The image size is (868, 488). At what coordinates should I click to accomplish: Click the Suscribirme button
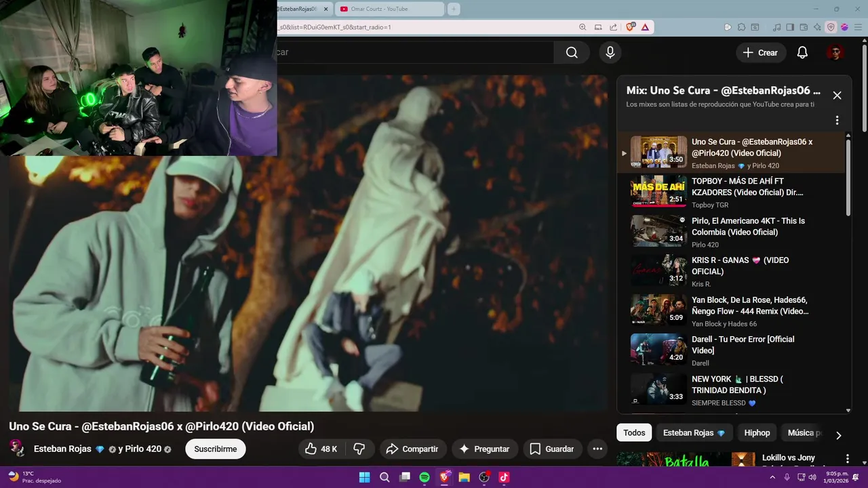click(216, 449)
